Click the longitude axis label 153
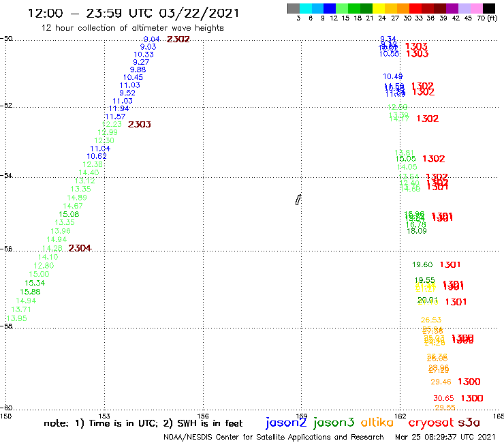Screen dimensions: 504x443 point(104,416)
